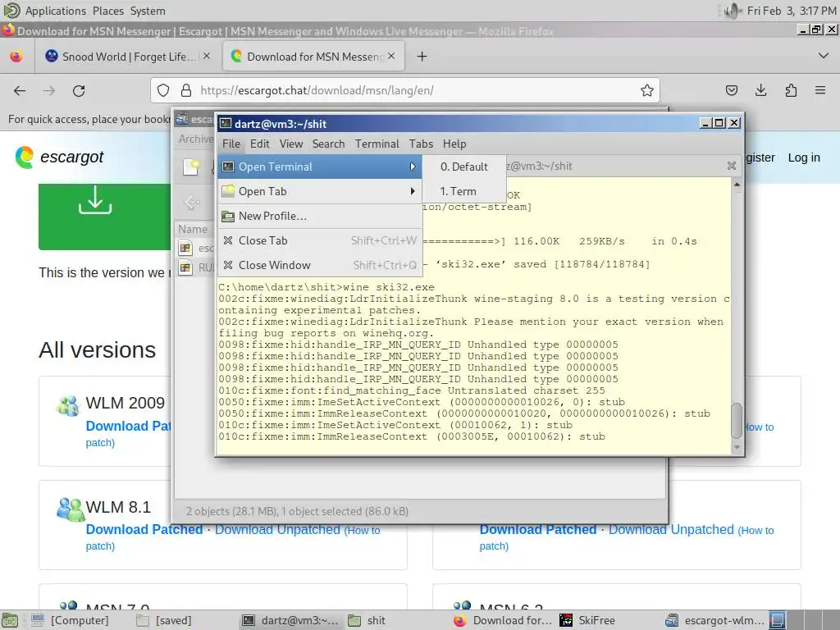The height and width of the screenshot is (630, 840).
Task: Close the Download for MSN Messenger tab
Action: tap(391, 56)
